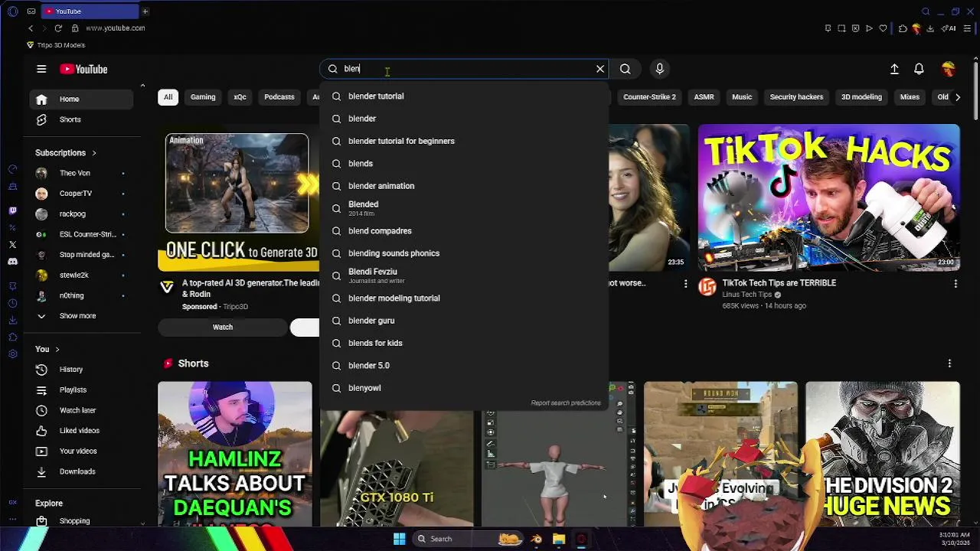Clear the search box with the X
The height and width of the screenshot is (551, 980).
point(600,69)
